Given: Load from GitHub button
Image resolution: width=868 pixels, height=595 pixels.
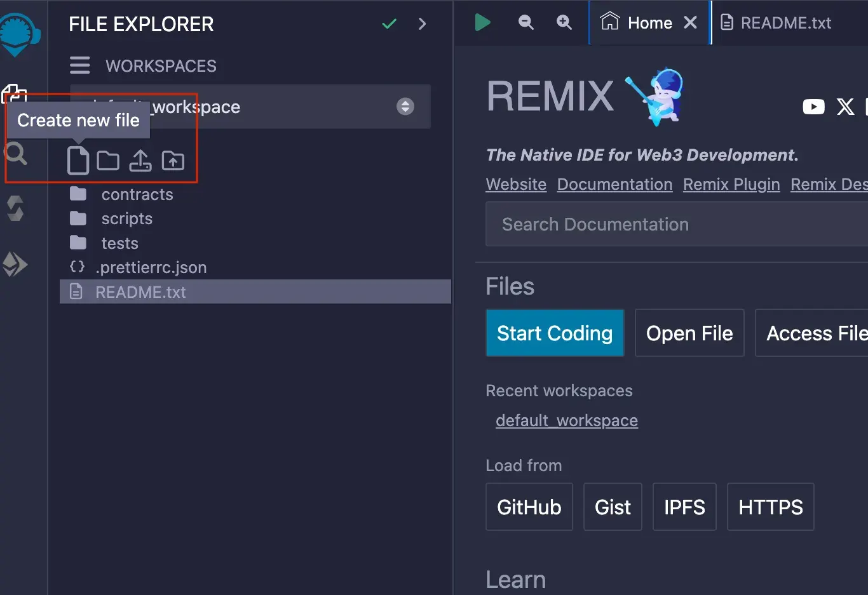Looking at the screenshot, I should [x=529, y=507].
